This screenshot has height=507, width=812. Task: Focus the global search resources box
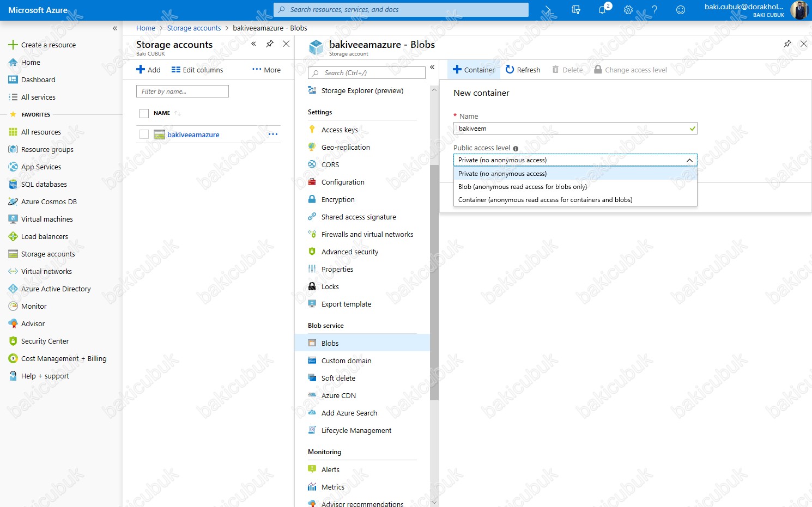pyautogui.click(x=401, y=10)
